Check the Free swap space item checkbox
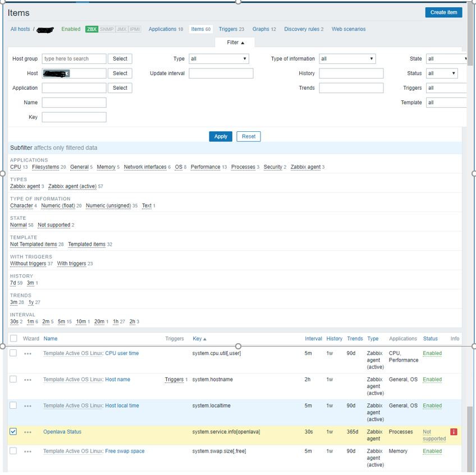The width and height of the screenshot is (476, 475). tap(13, 451)
